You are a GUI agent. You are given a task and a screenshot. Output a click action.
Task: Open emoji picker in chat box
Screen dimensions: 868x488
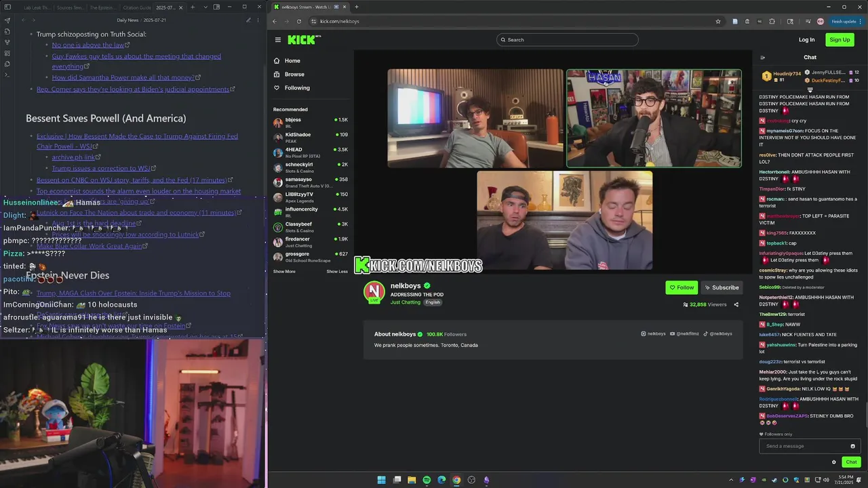click(x=852, y=446)
